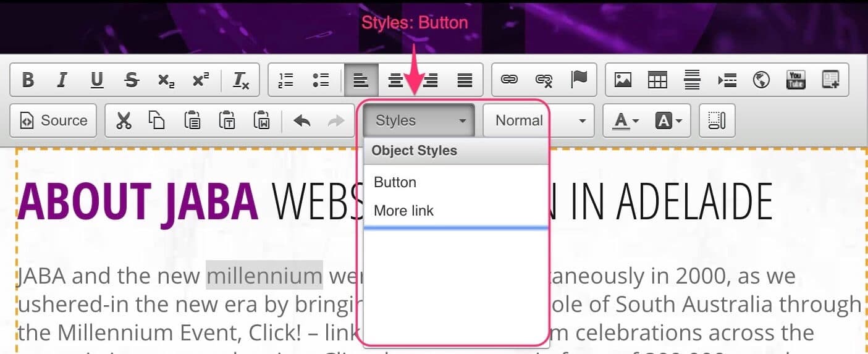This screenshot has width=868, height=354.
Task: Toggle bold formatting
Action: [28, 80]
